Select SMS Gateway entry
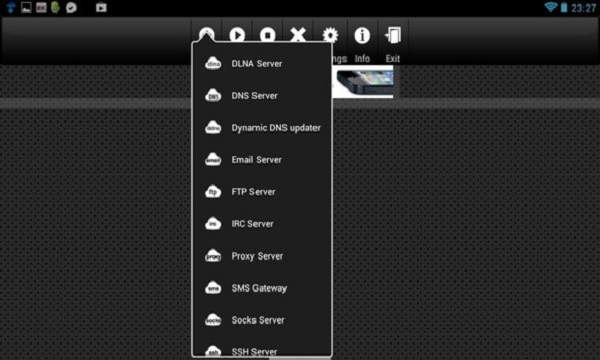 coord(262,288)
